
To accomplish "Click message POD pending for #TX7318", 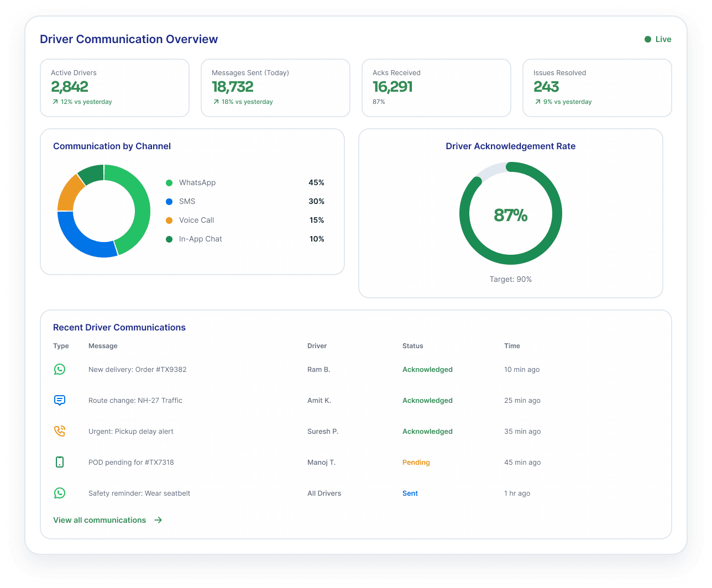I will pos(131,462).
